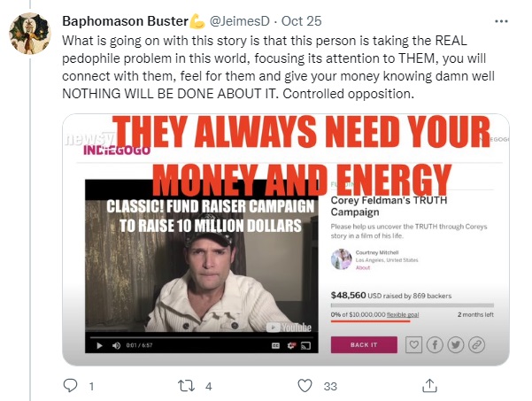Open the share tweet icon

point(429,386)
